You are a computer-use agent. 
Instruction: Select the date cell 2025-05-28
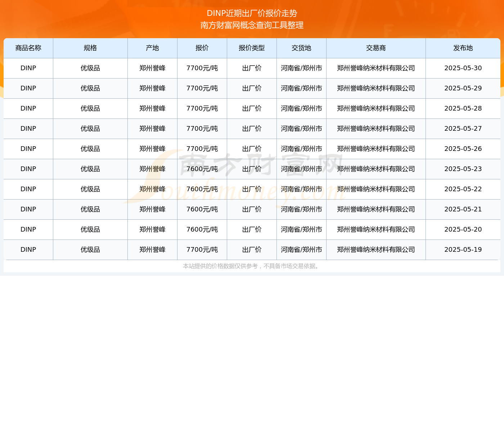click(x=463, y=108)
